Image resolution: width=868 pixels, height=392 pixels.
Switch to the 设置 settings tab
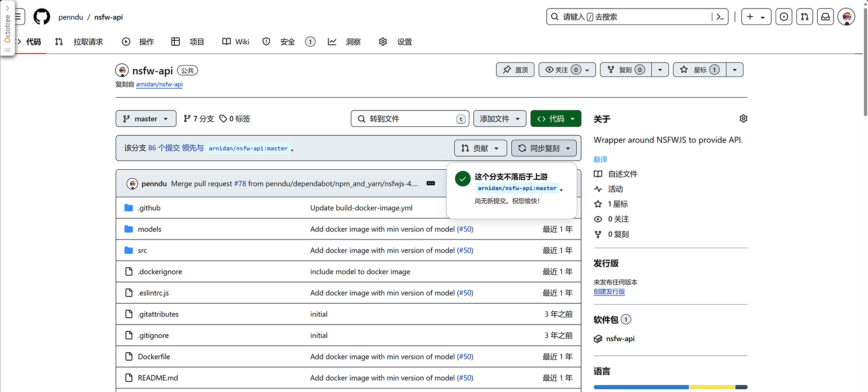tap(396, 42)
